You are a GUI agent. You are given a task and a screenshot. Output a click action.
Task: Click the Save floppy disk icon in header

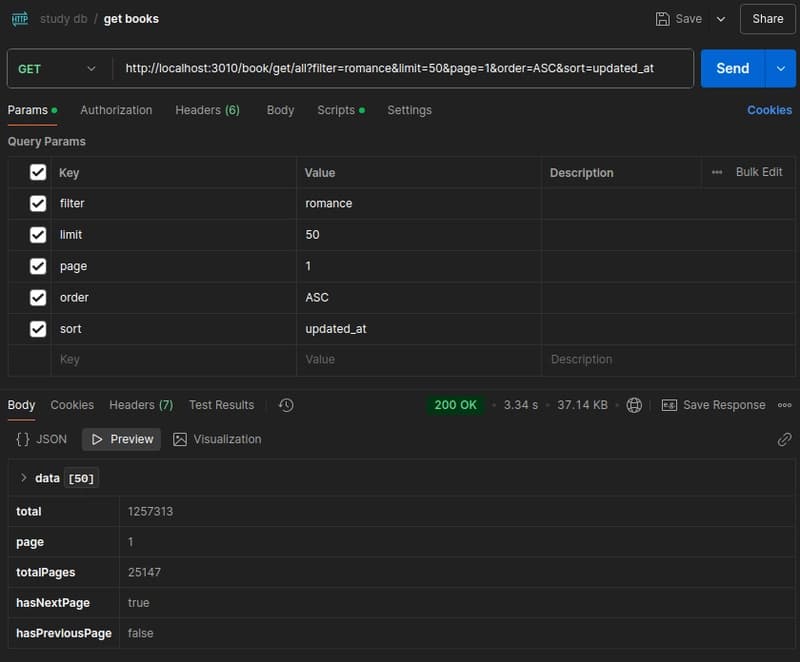click(661, 18)
